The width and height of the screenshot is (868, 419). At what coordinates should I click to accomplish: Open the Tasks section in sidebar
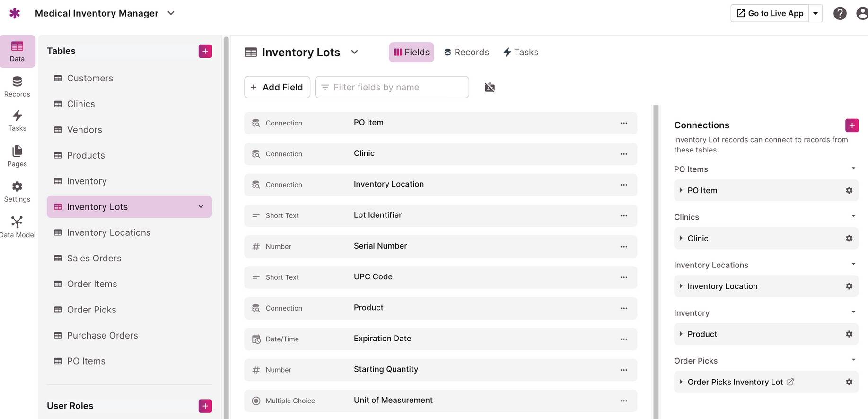(17, 121)
